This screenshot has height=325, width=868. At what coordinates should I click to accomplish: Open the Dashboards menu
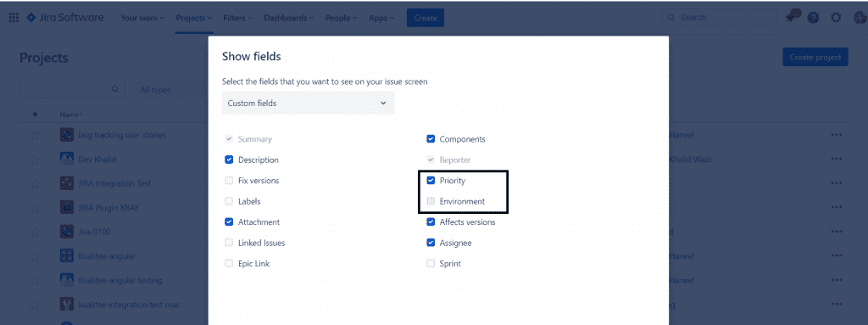point(289,18)
